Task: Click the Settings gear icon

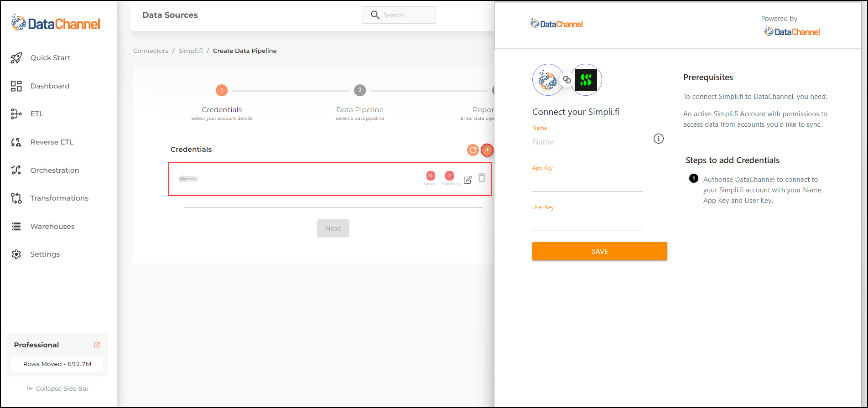Action: click(x=16, y=254)
